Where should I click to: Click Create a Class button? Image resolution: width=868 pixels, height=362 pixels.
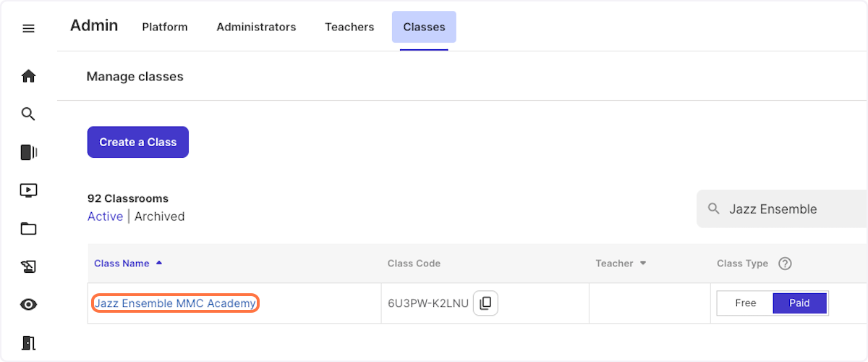[x=138, y=142]
